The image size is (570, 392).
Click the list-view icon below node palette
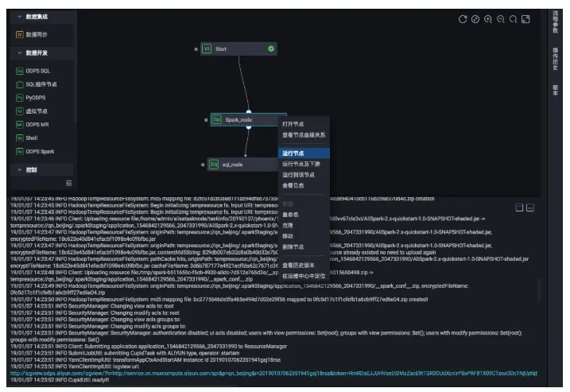pos(69,183)
